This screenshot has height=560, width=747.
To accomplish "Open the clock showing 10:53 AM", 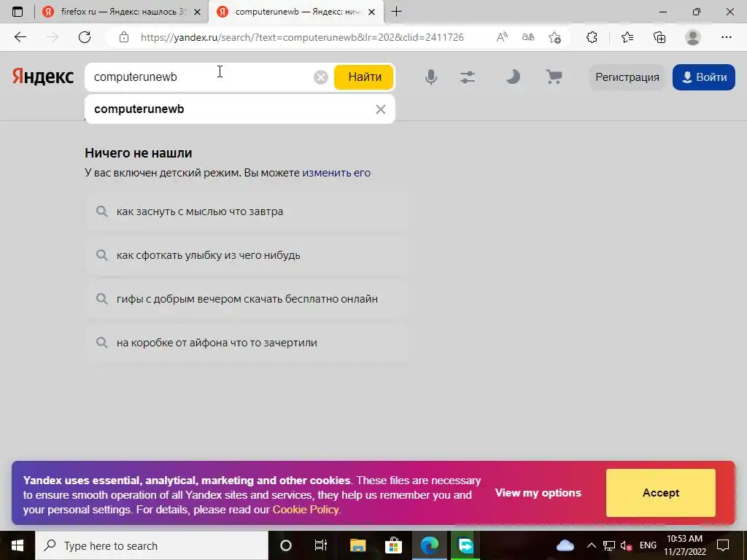I will (x=684, y=545).
